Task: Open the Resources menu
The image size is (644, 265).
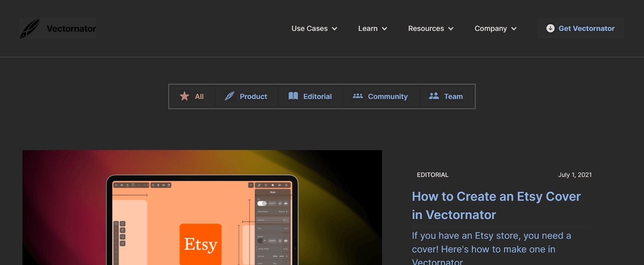Action: pos(431,29)
